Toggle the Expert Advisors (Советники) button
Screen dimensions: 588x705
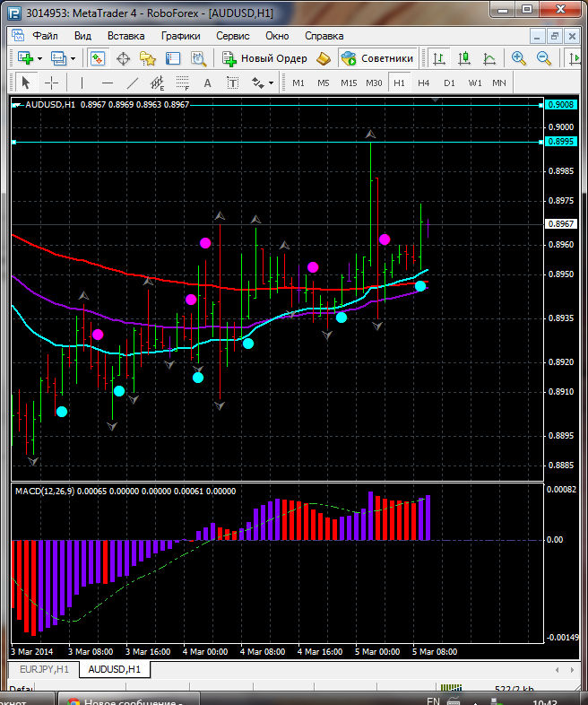(377, 58)
